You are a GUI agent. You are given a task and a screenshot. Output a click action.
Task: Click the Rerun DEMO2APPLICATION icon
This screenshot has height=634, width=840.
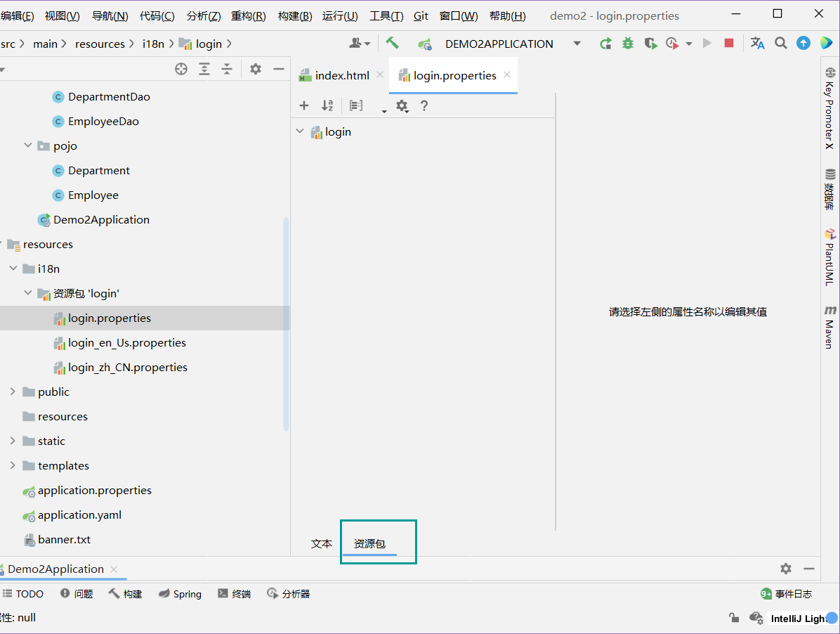click(606, 44)
